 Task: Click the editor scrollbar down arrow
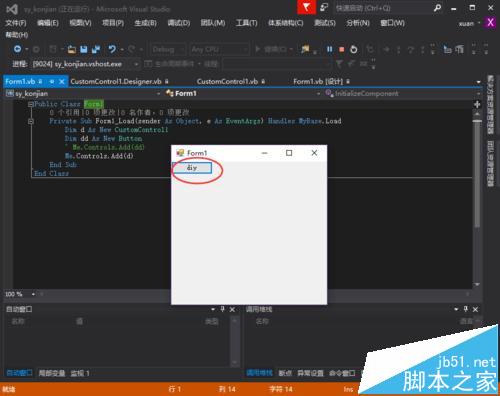click(477, 285)
